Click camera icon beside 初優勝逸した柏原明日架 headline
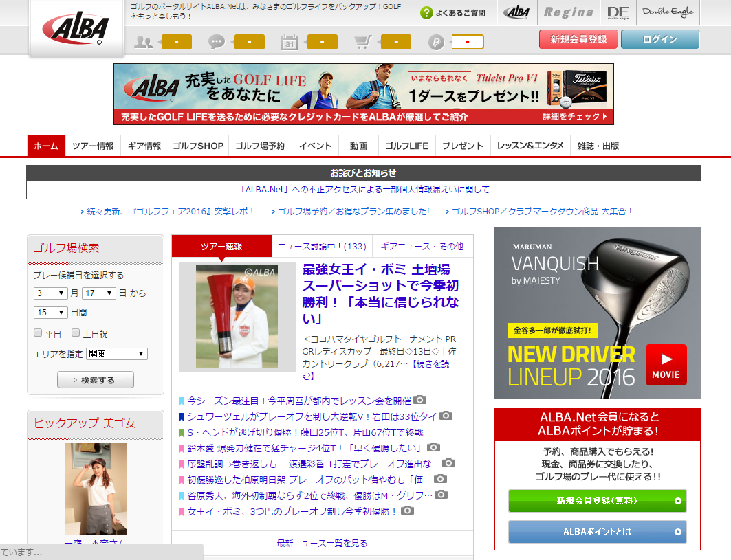The width and height of the screenshot is (731, 560). pyautogui.click(x=441, y=479)
